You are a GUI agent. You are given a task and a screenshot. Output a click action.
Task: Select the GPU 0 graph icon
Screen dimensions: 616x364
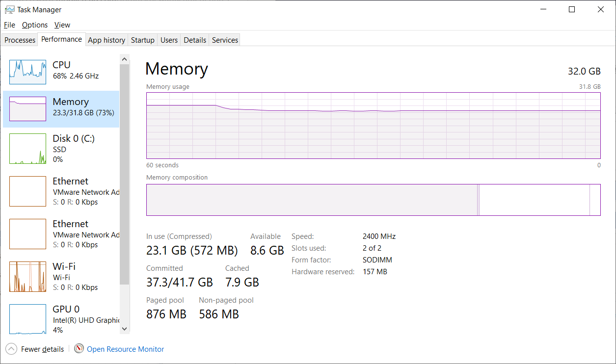pyautogui.click(x=27, y=319)
